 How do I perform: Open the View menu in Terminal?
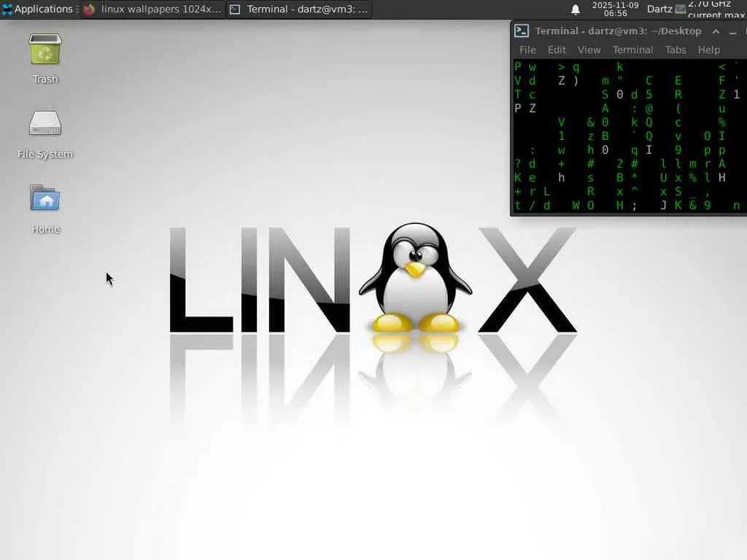pos(589,50)
